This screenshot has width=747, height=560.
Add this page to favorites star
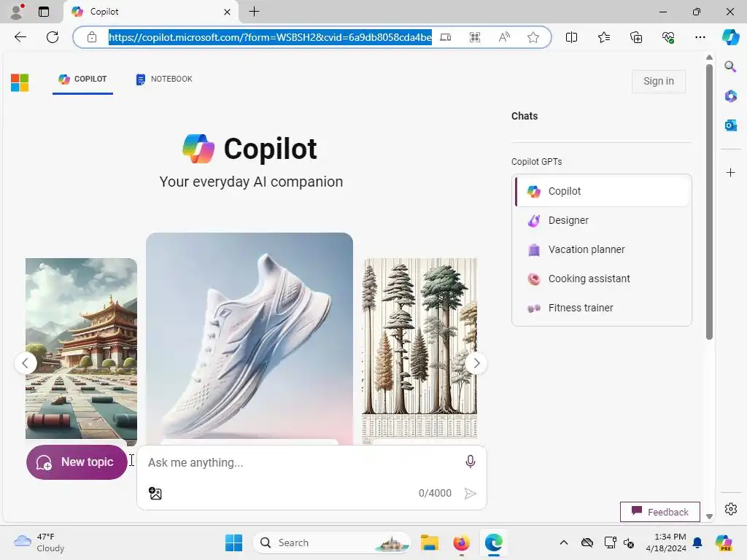(533, 37)
